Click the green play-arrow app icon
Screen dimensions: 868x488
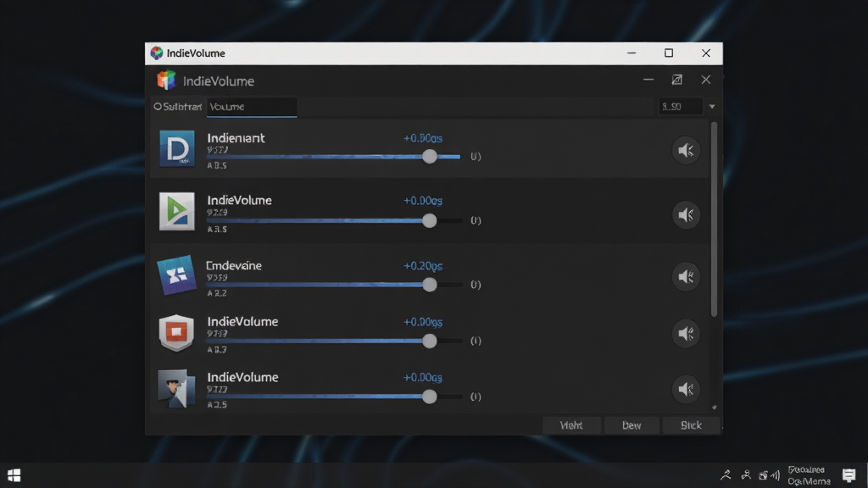[x=176, y=211]
